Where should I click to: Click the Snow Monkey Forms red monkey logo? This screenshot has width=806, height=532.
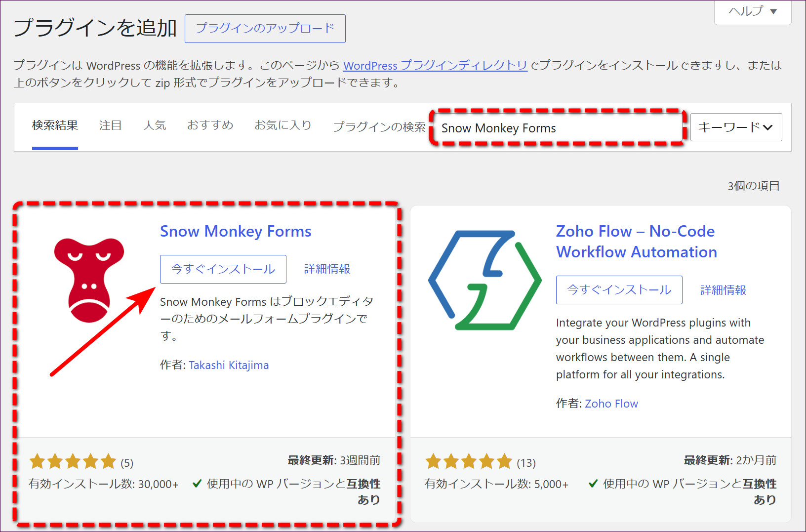tap(89, 280)
